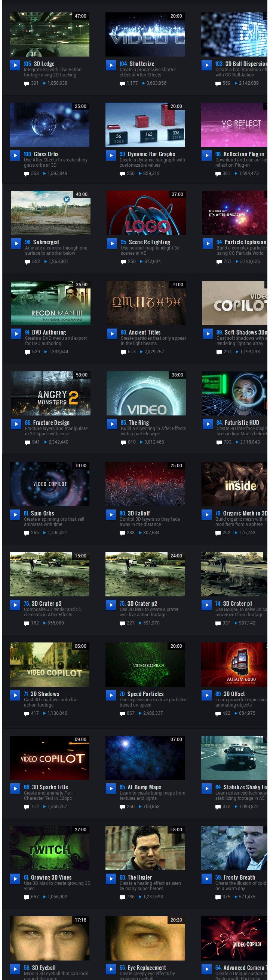Screen dimensions: 270x980
Task: Open the Stabilize Shaky Footage thumbnail
Action: click(234, 757)
